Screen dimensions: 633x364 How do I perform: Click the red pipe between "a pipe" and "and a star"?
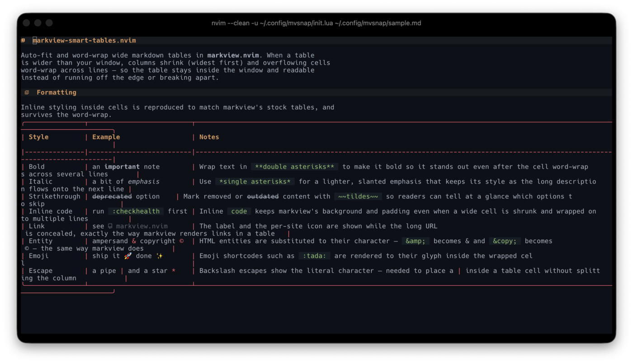[122, 271]
